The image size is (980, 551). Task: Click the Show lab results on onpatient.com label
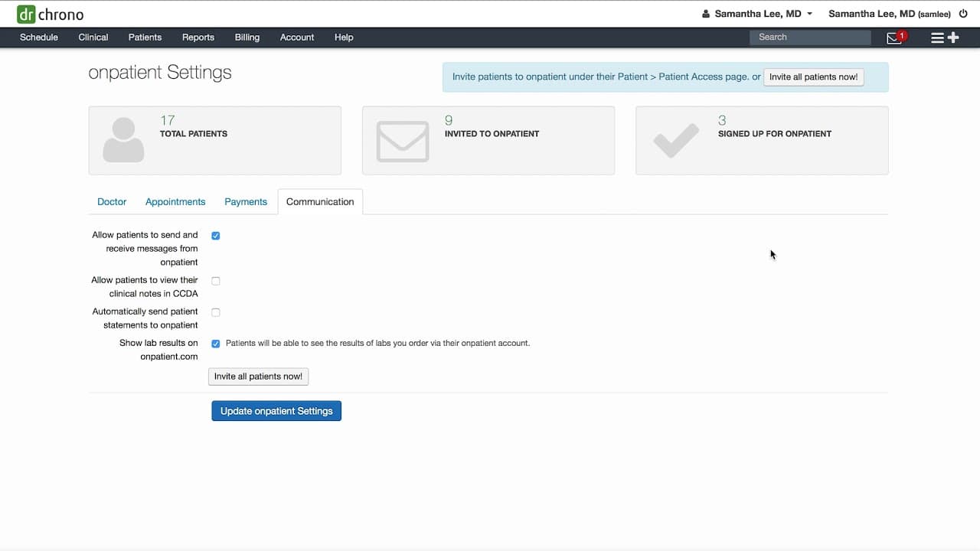[158, 350]
